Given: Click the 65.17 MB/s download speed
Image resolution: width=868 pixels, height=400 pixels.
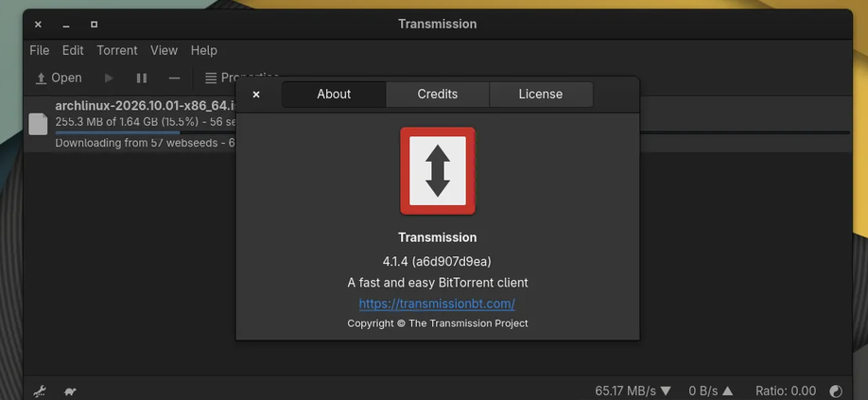Looking at the screenshot, I should [x=634, y=391].
